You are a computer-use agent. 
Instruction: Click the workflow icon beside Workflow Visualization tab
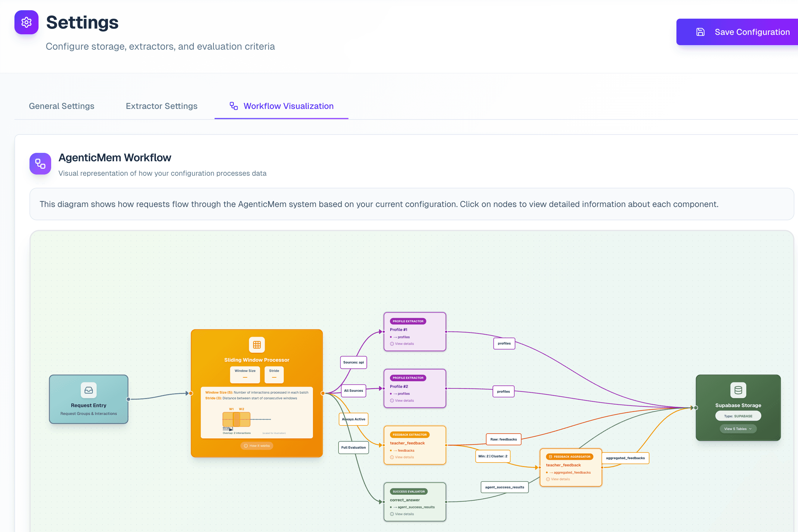233,106
